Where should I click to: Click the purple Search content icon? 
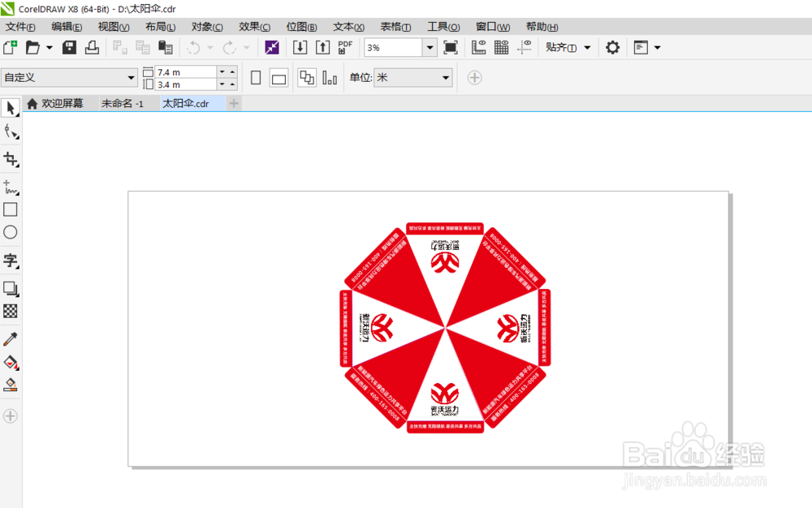click(272, 48)
